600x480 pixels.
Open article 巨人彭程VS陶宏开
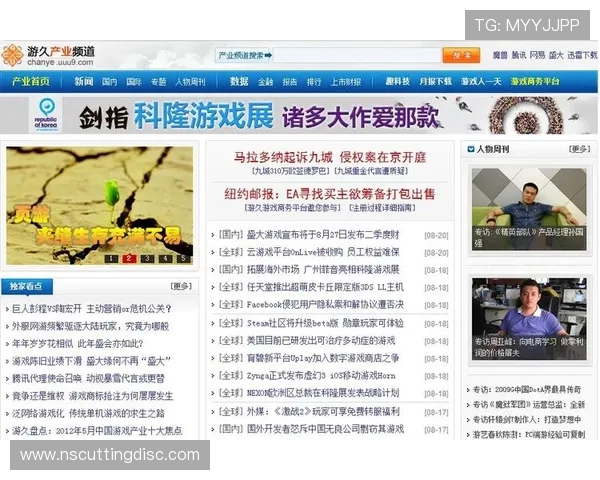[92, 309]
